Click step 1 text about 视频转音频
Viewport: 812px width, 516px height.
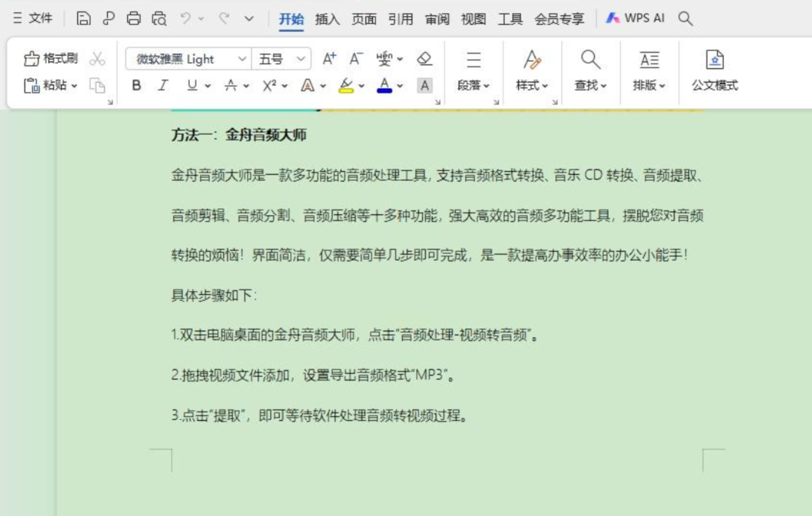[355, 335]
